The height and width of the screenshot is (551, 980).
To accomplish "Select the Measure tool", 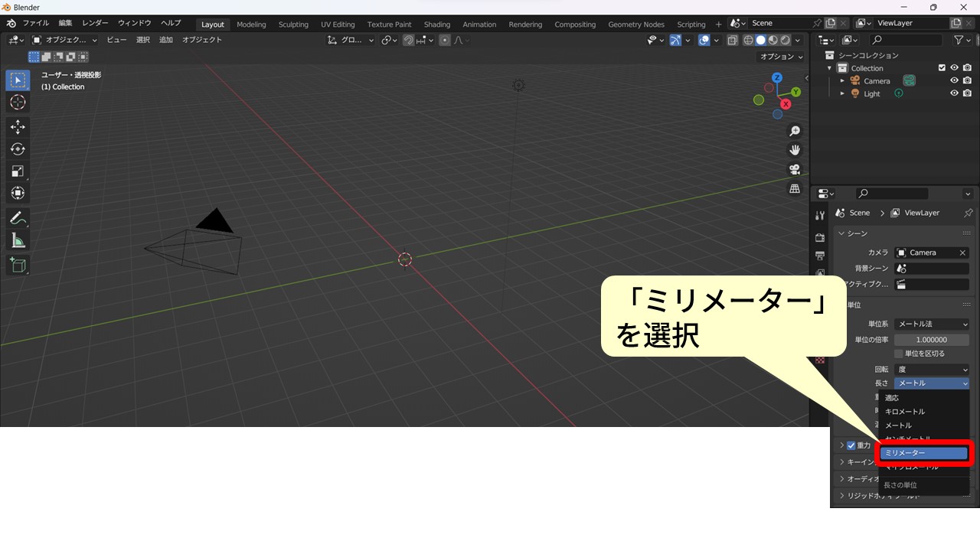I will [x=18, y=241].
